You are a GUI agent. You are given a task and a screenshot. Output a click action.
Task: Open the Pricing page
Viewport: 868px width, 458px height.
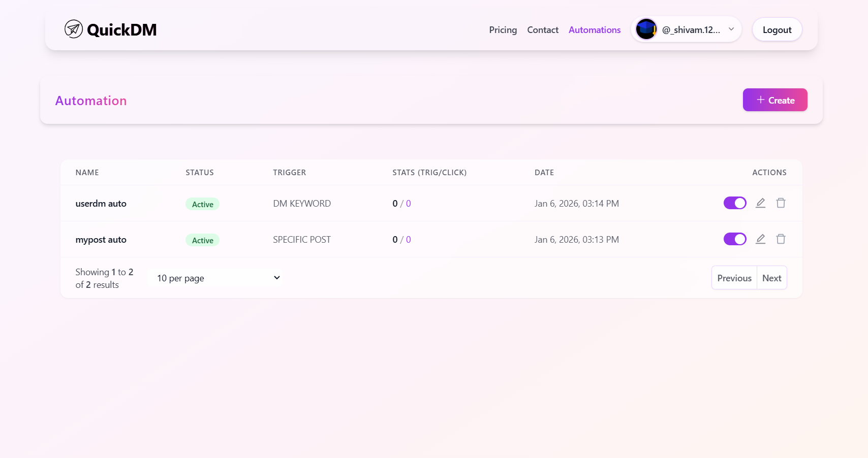(x=503, y=29)
